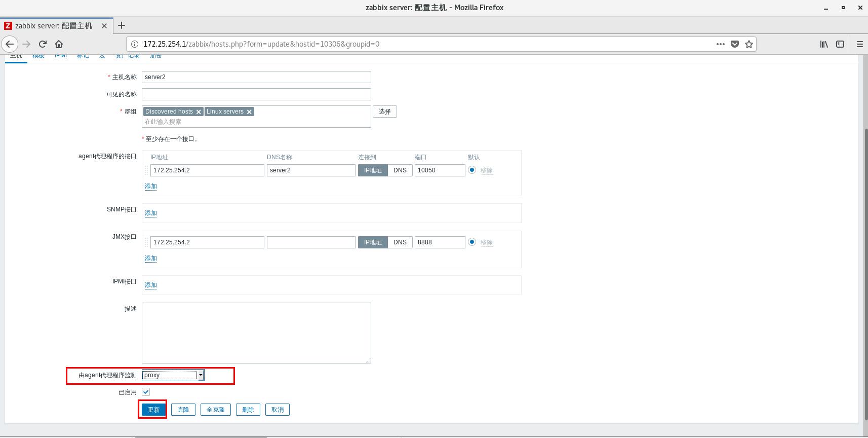The image size is (868, 438).
Task: Click the JMX interface row drag handle
Action: (x=146, y=242)
